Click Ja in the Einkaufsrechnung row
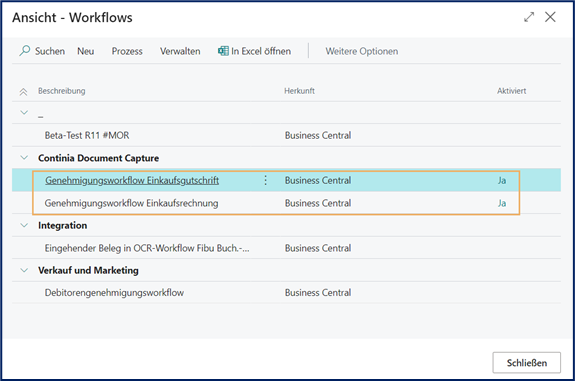575x381 pixels. pos(502,203)
